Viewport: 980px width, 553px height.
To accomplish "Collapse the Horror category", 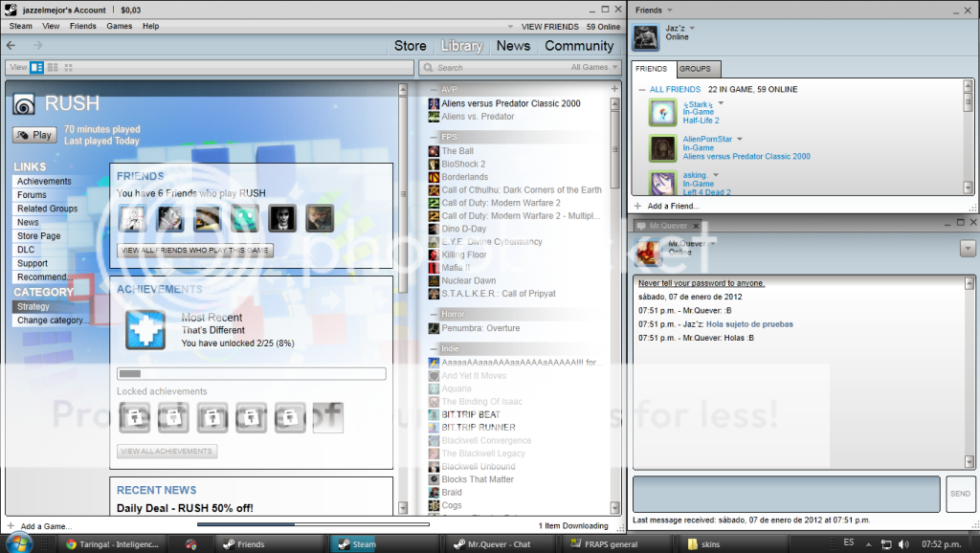I will point(434,314).
